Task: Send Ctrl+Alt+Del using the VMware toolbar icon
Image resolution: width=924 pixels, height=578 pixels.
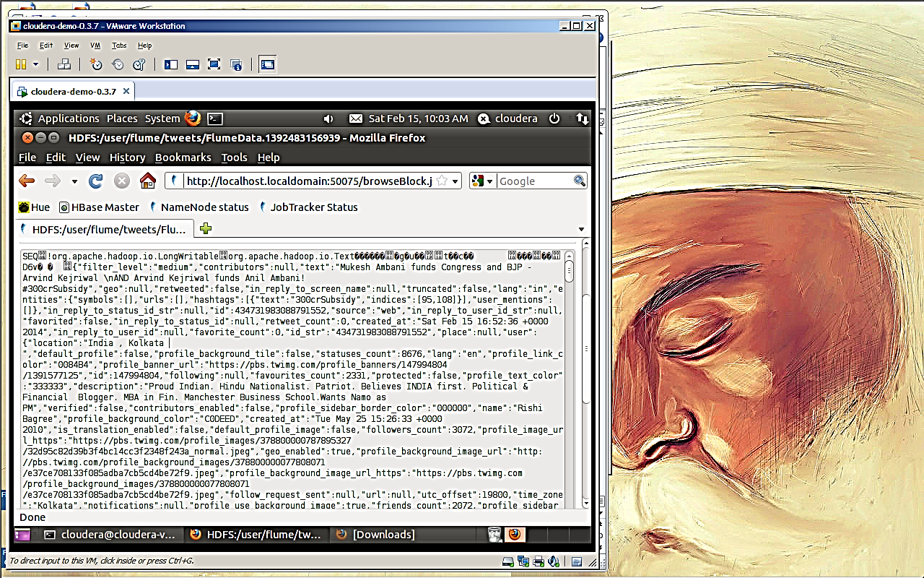Action: (64, 64)
